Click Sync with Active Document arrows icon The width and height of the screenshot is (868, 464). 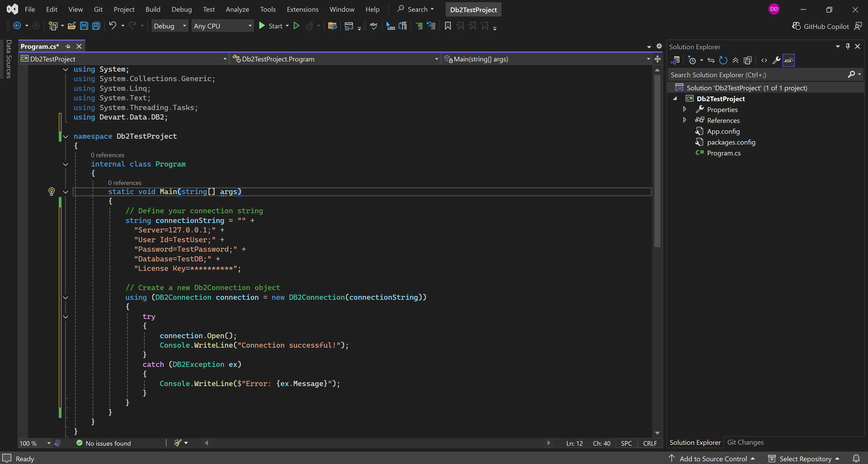click(711, 60)
